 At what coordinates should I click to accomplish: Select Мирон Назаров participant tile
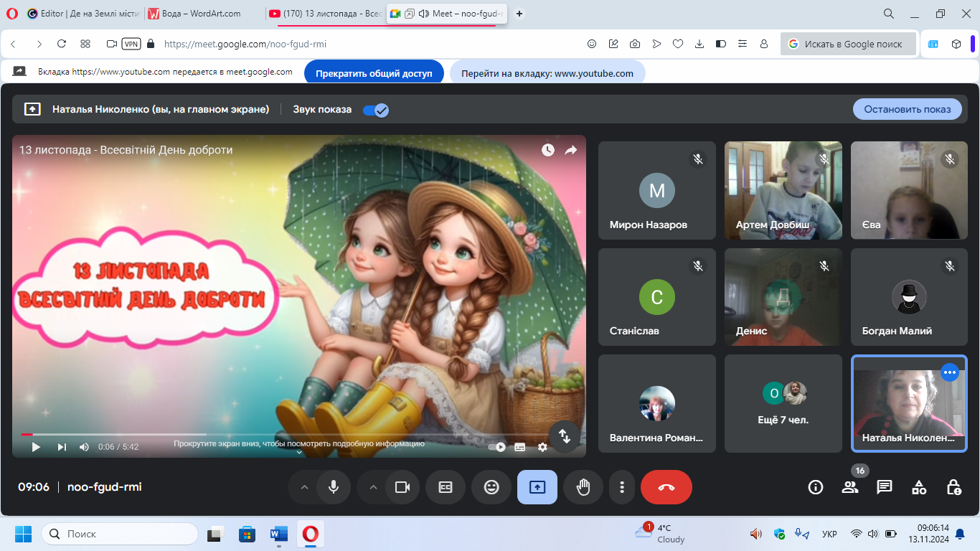(657, 190)
